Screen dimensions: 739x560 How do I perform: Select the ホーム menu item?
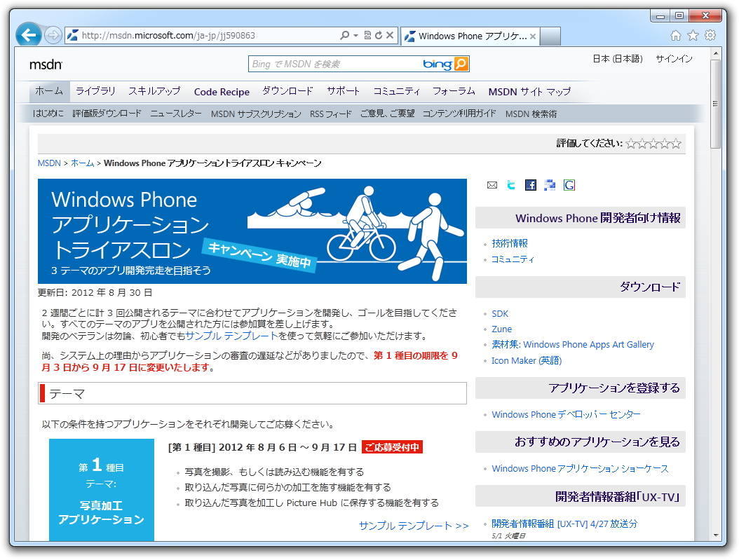click(x=50, y=91)
